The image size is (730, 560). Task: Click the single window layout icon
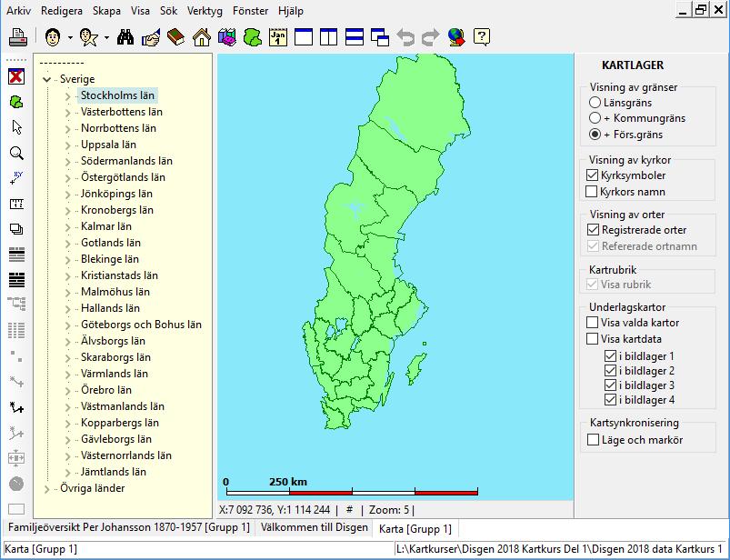coord(304,36)
